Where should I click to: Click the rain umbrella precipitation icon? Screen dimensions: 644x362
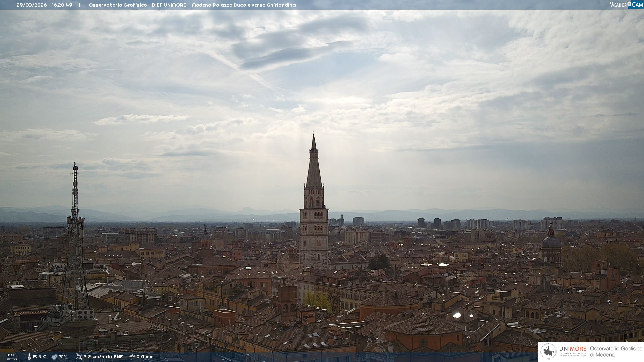pos(132,357)
